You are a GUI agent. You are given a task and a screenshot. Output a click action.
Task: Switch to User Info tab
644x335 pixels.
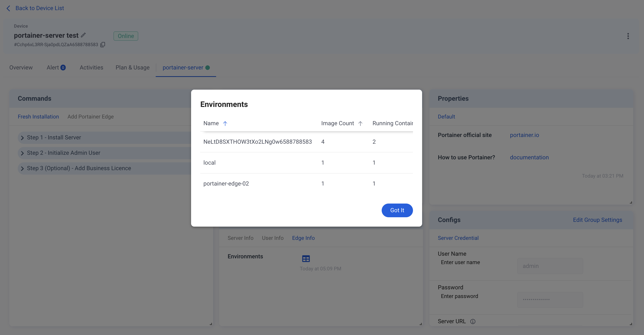tap(272, 238)
